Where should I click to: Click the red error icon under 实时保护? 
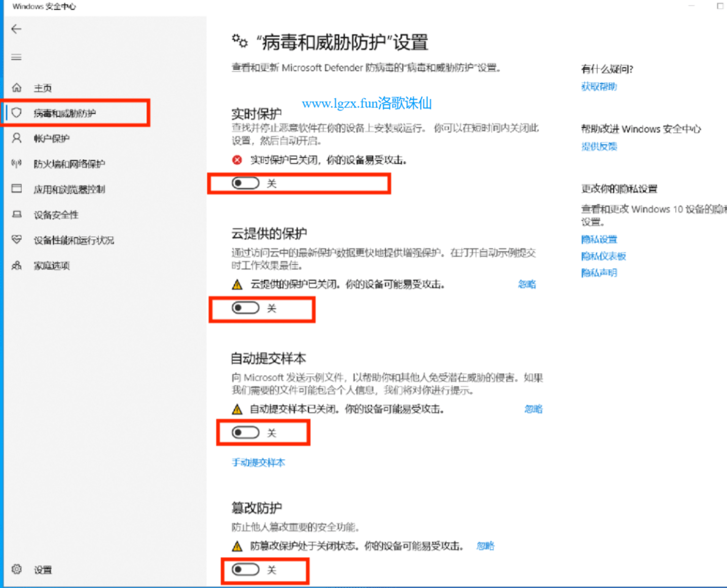pos(237,160)
